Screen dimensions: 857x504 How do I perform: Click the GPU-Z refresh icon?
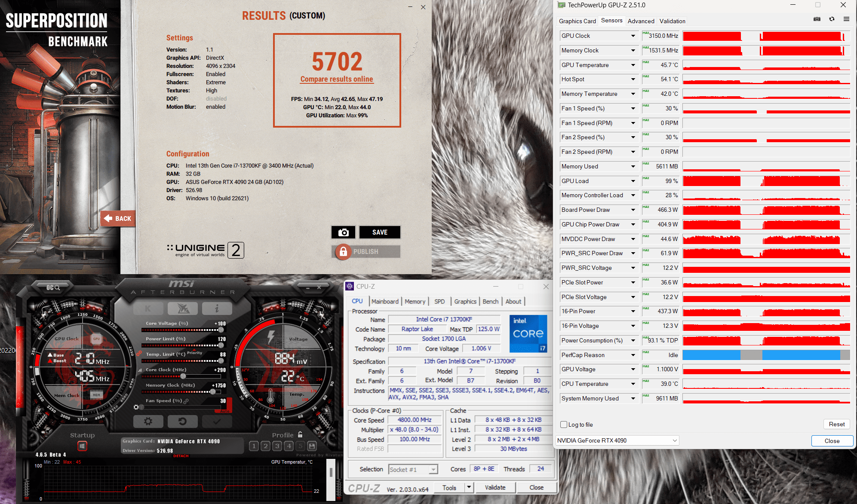[832, 19]
